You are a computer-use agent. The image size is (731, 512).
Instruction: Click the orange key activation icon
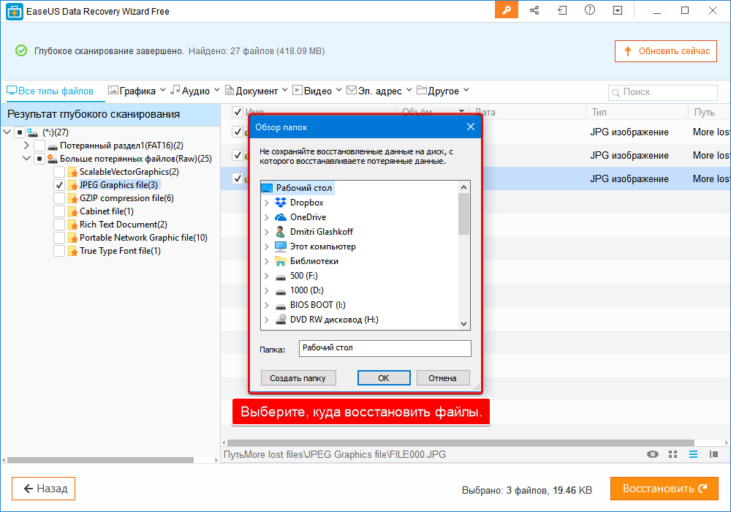[x=506, y=10]
